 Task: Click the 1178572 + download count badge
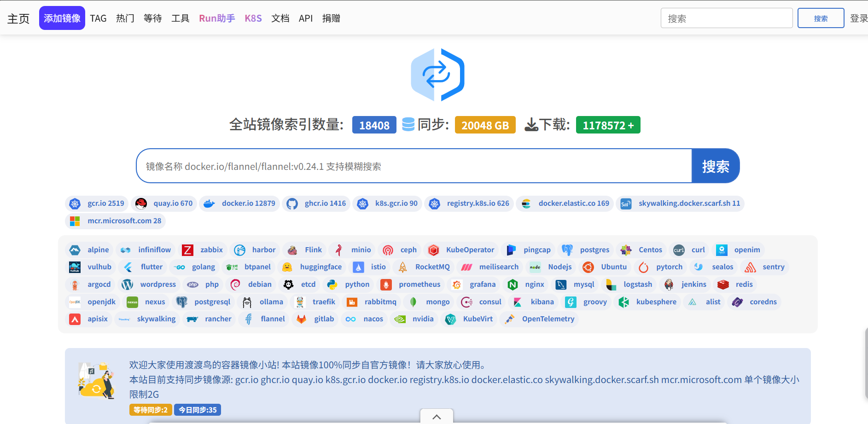[608, 125]
